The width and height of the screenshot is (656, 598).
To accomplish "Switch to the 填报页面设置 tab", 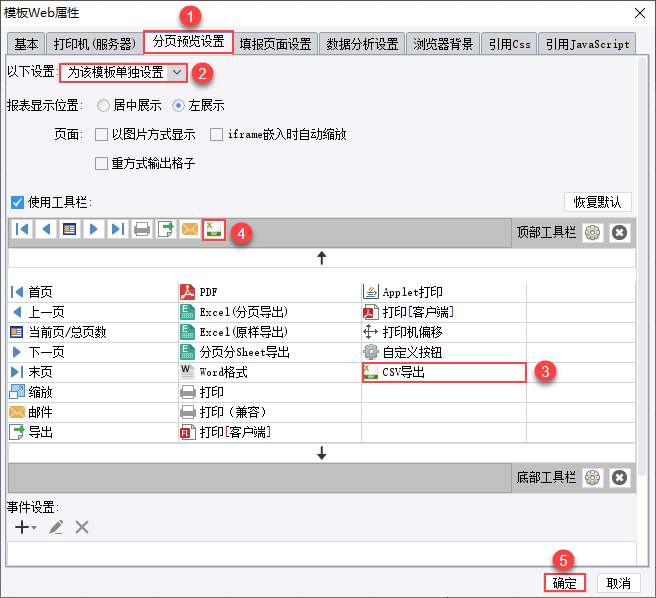I will (275, 44).
